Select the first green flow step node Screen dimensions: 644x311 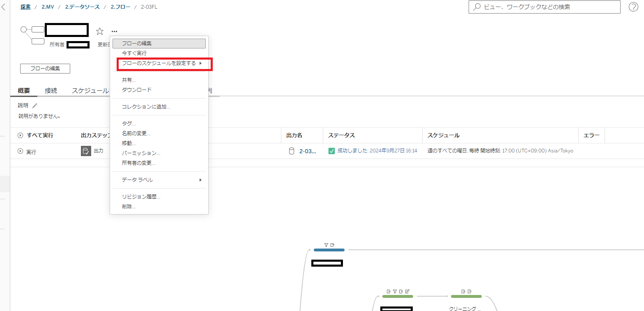(398, 296)
